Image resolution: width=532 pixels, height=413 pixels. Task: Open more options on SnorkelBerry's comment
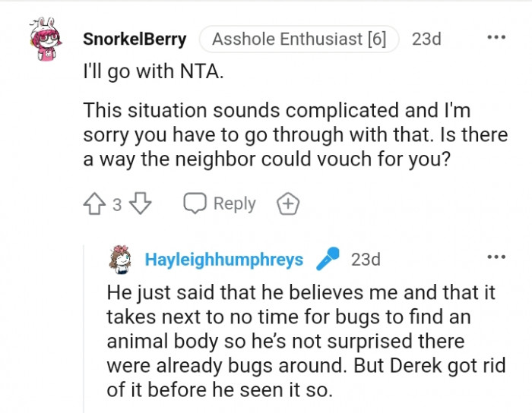coord(496,39)
